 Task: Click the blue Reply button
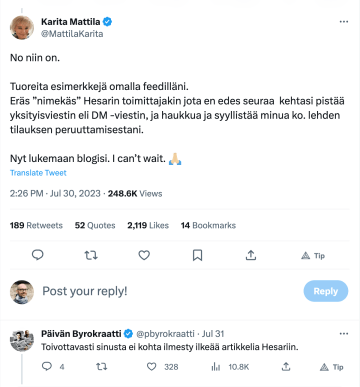tap(326, 291)
